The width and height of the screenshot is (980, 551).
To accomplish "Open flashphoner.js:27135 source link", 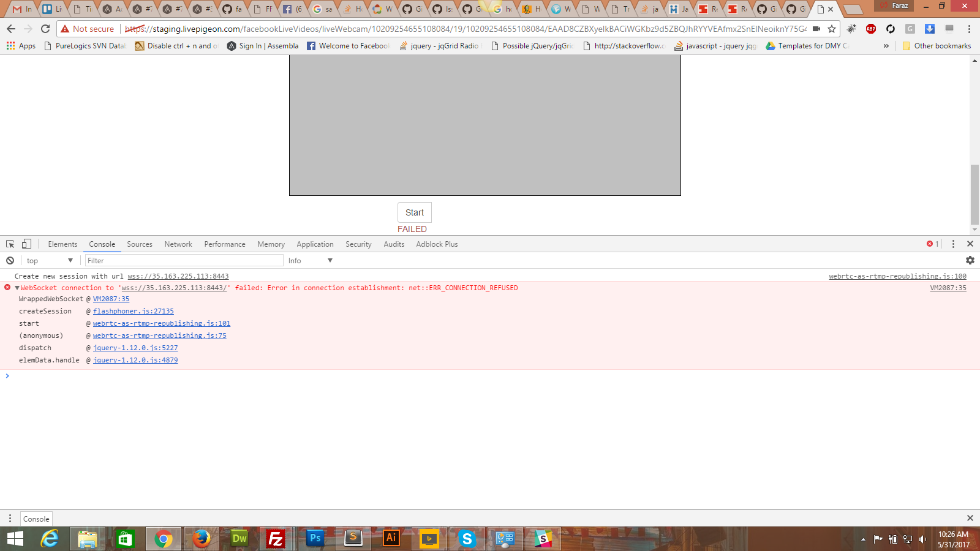I will point(133,311).
